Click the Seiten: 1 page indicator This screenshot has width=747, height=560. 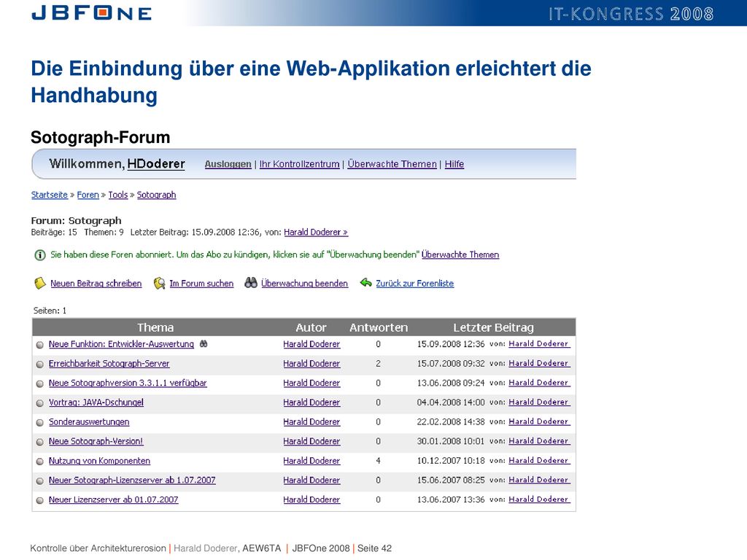(x=50, y=311)
